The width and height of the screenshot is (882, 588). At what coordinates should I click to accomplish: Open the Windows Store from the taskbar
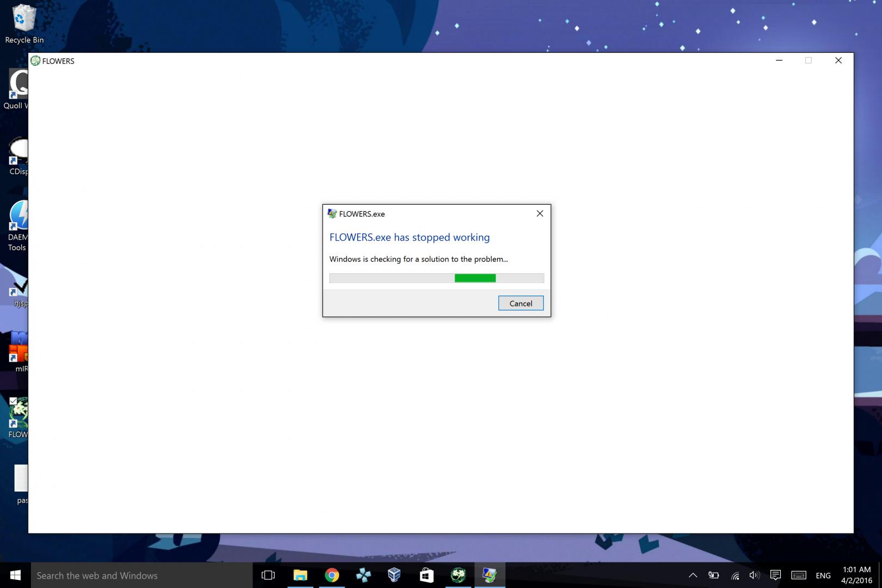(426, 575)
